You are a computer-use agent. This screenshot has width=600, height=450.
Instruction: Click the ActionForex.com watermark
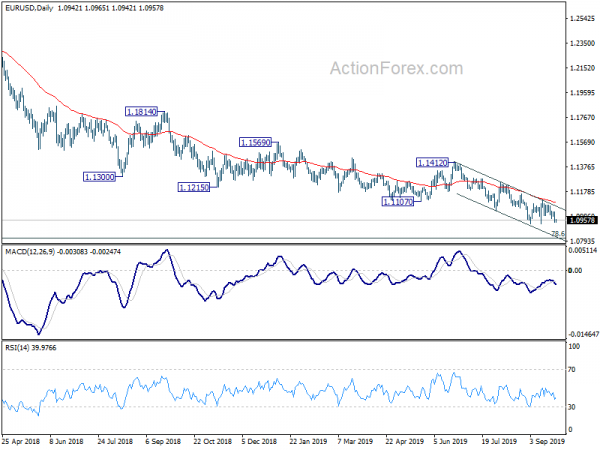396,68
